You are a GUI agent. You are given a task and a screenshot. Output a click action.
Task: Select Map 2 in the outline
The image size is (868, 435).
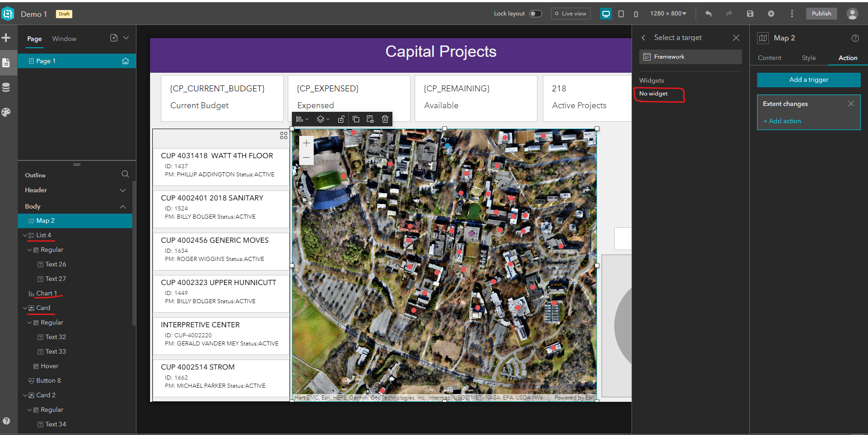click(x=75, y=220)
